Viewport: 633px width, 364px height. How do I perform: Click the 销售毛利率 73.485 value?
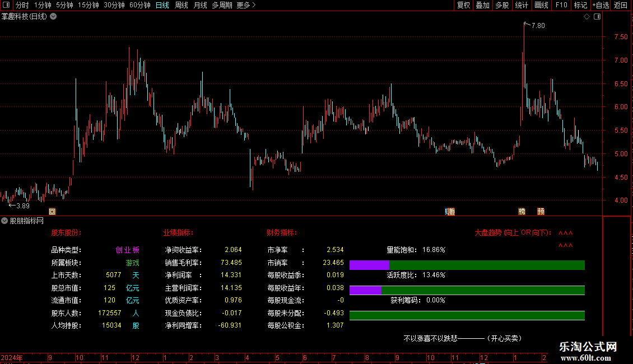pos(231,263)
